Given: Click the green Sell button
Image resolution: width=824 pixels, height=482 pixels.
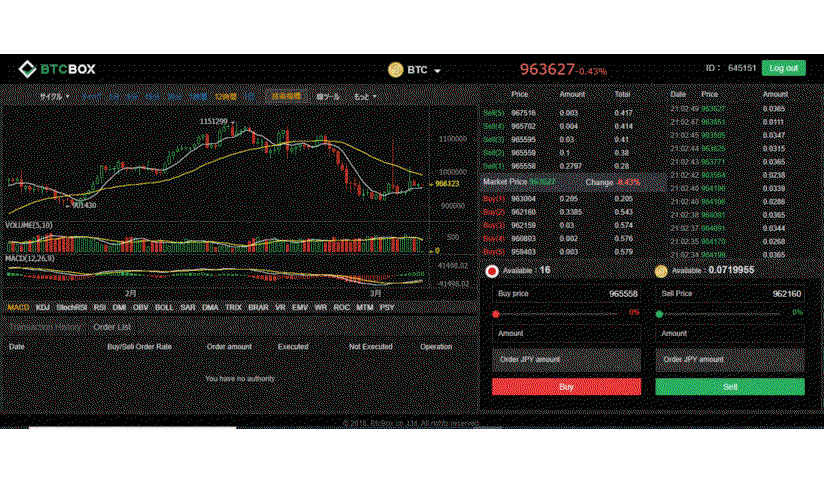Looking at the screenshot, I should [730, 387].
